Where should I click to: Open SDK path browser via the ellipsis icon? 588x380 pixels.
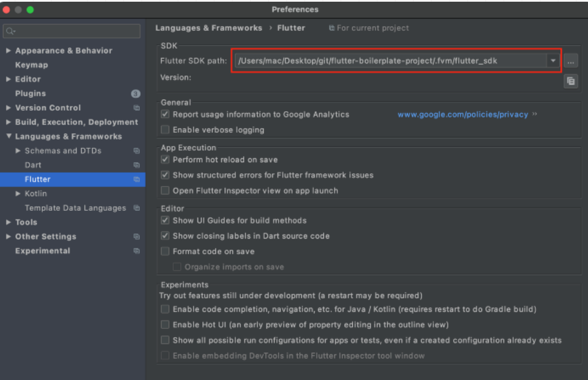[x=571, y=60]
